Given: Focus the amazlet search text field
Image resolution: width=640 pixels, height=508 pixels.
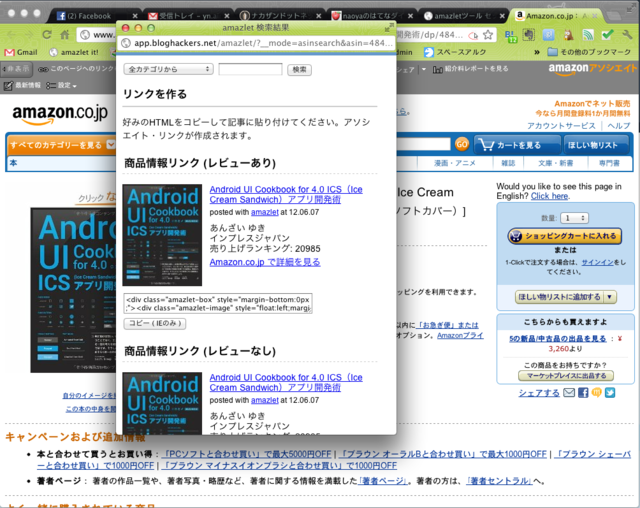Looking at the screenshot, I should 250,69.
